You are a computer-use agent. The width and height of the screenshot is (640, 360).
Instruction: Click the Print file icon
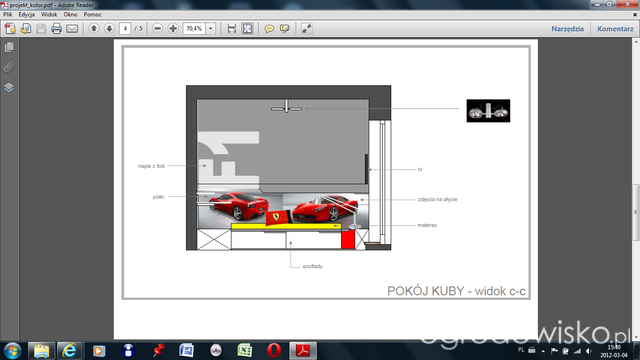click(x=56, y=29)
